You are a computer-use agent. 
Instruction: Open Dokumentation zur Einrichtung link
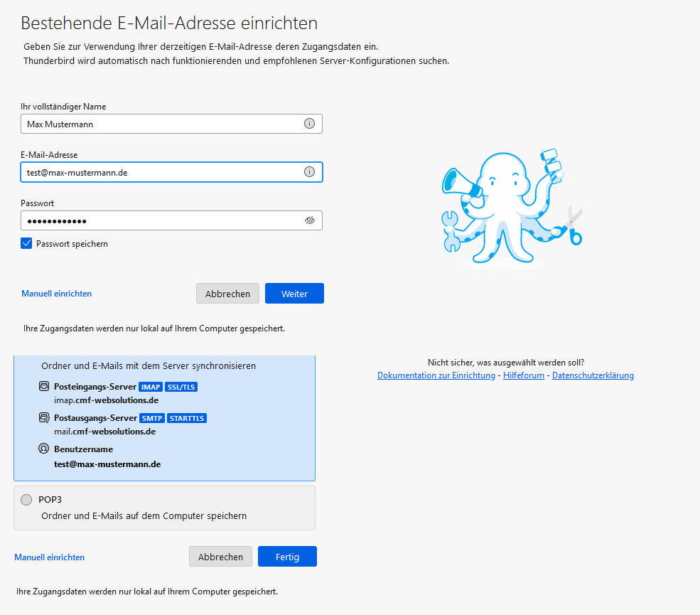click(x=436, y=375)
